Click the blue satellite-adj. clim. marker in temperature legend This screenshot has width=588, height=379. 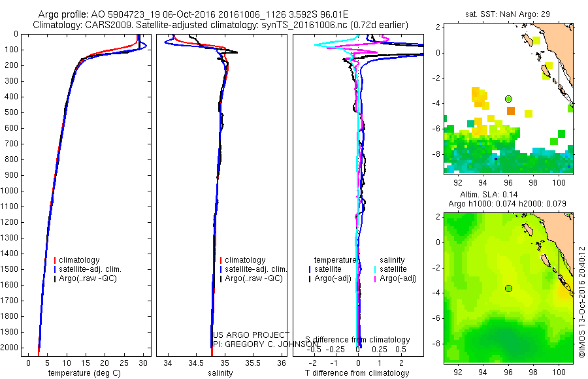55,269
